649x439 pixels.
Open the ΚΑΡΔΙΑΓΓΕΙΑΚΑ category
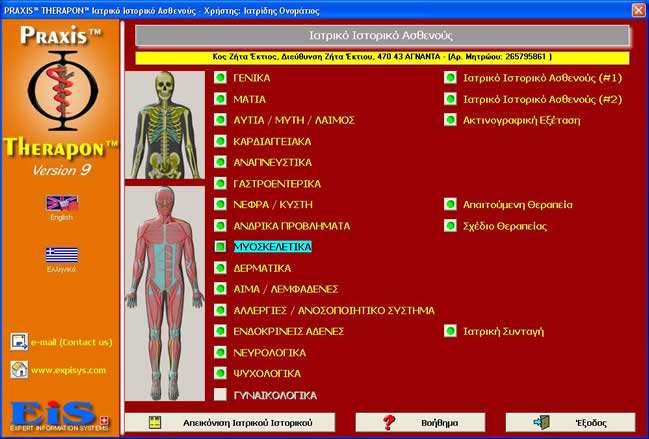pyautogui.click(x=272, y=141)
